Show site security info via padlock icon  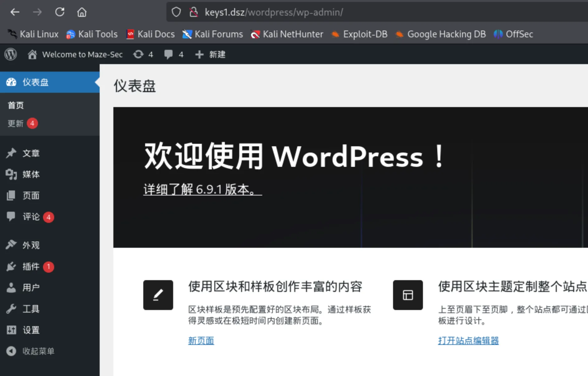tap(194, 12)
